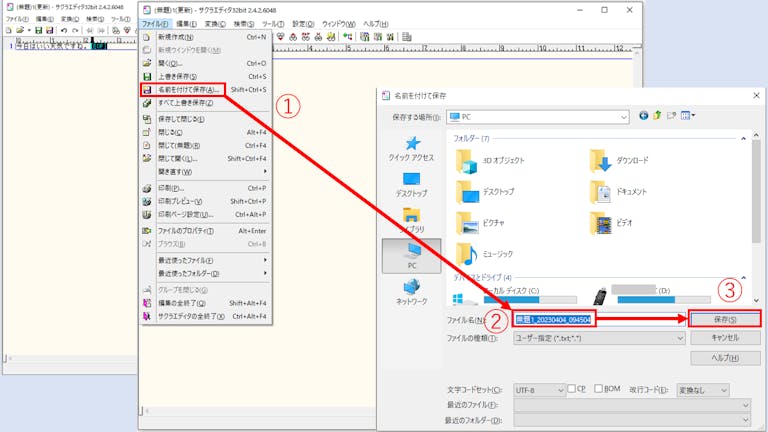Choose 上書き保存 (Save) from File menu
The width and height of the screenshot is (768, 432).
[205, 76]
